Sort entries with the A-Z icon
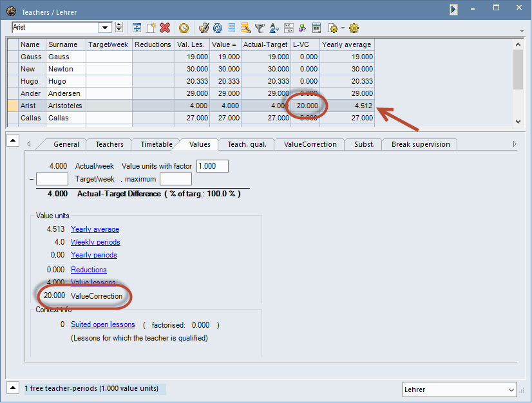Screen dimensions: 532x403 [x=274, y=28]
